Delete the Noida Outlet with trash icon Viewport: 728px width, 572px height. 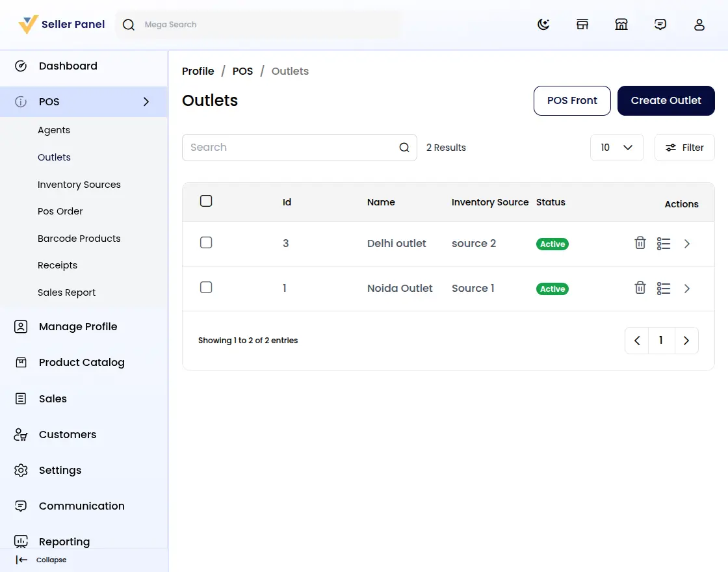pos(640,288)
